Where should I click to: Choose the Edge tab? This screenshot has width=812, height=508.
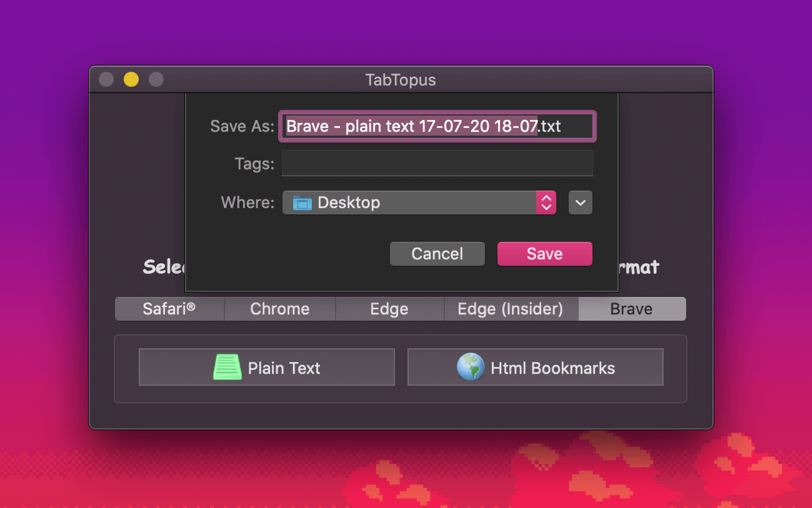[389, 309]
